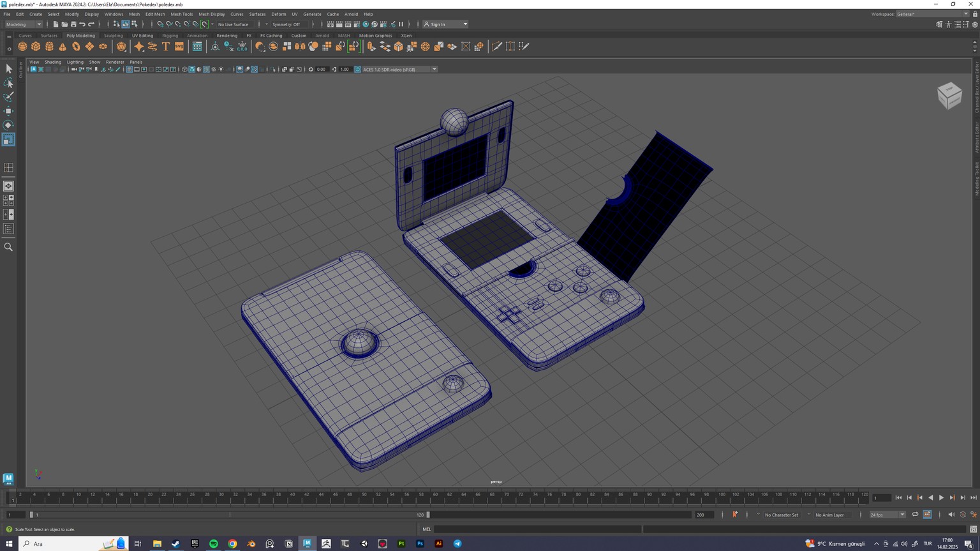Open the No Character Set dropdown
Image resolution: width=980 pixels, height=551 pixels.
point(781,515)
